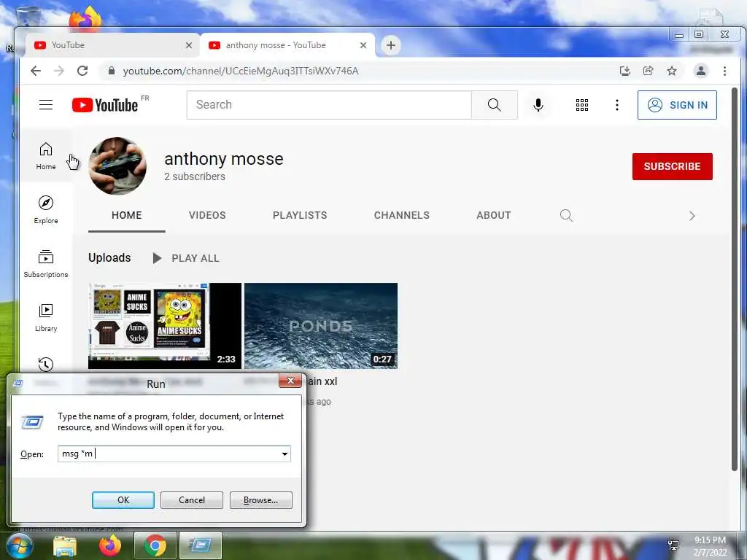Expand the Open dropdown arrow in Run
This screenshot has width=747, height=560.
click(x=285, y=454)
